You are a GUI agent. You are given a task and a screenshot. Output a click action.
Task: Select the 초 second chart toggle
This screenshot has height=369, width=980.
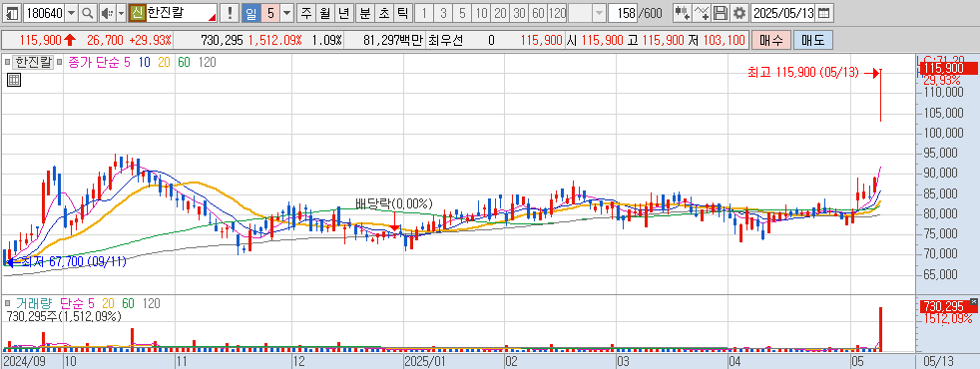coord(384,13)
